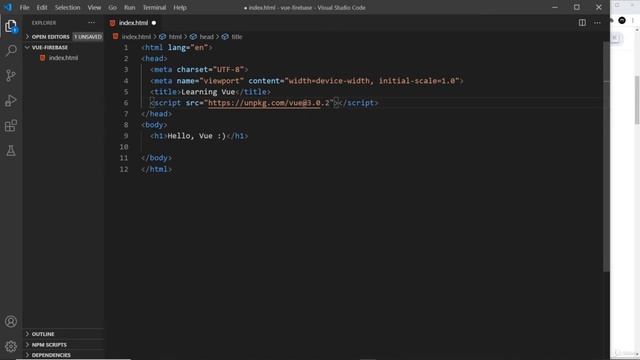The height and width of the screenshot is (360, 640).
Task: Open the Run and Debug view
Action: tap(11, 100)
